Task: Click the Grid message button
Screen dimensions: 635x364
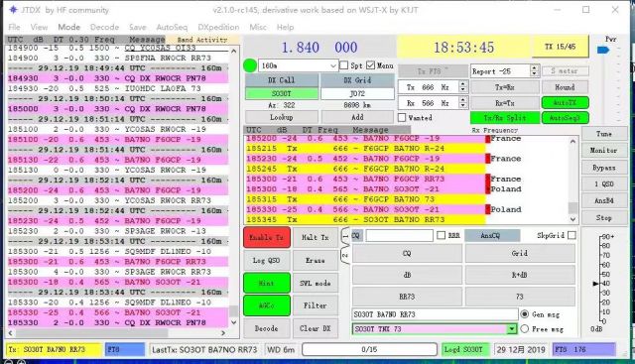Action: (x=520, y=253)
